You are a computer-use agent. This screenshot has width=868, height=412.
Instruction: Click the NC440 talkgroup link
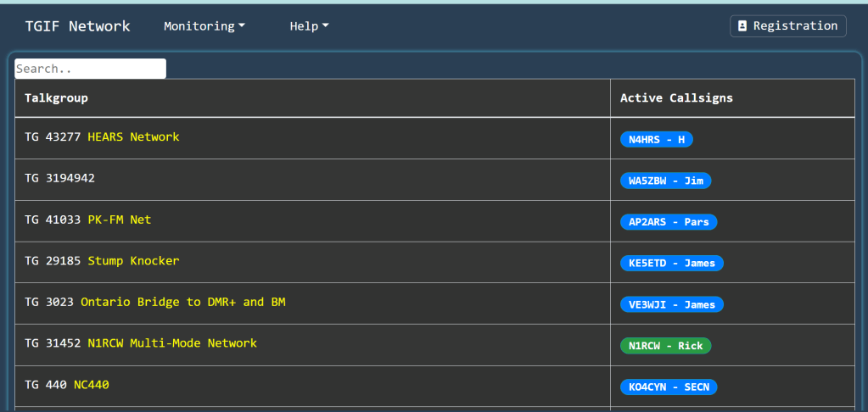pos(91,385)
